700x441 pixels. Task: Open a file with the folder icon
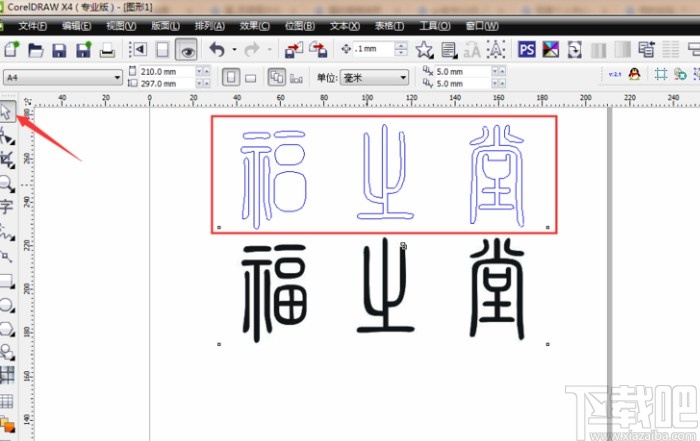point(35,50)
